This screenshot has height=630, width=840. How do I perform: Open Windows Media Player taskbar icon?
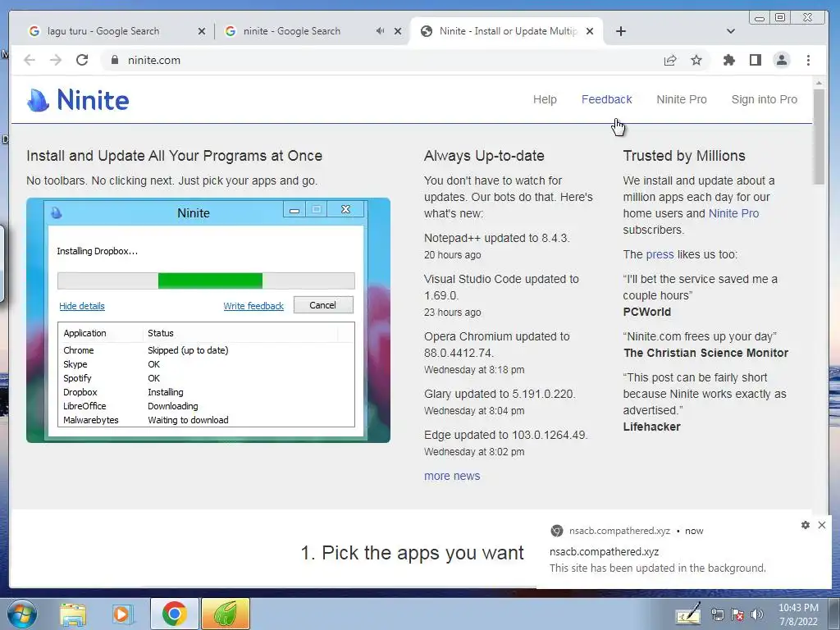(x=121, y=614)
